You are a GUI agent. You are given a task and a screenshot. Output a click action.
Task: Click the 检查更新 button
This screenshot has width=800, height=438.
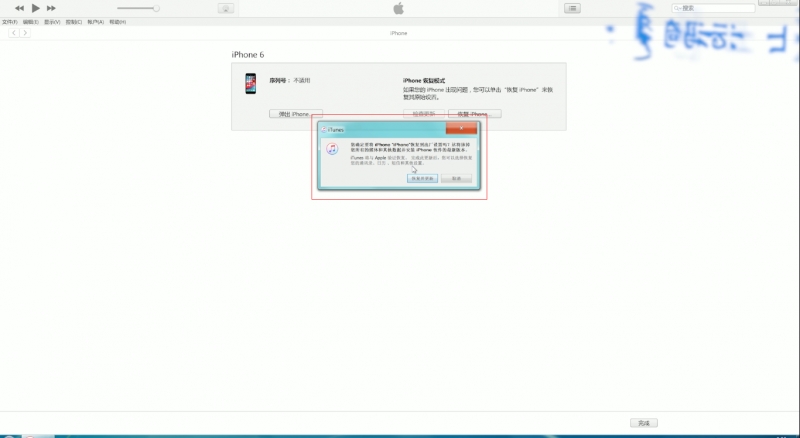point(424,114)
